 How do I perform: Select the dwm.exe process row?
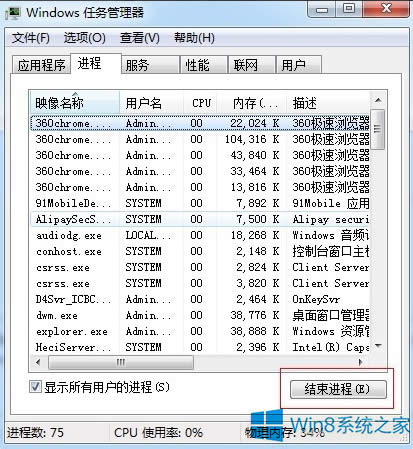point(200,315)
